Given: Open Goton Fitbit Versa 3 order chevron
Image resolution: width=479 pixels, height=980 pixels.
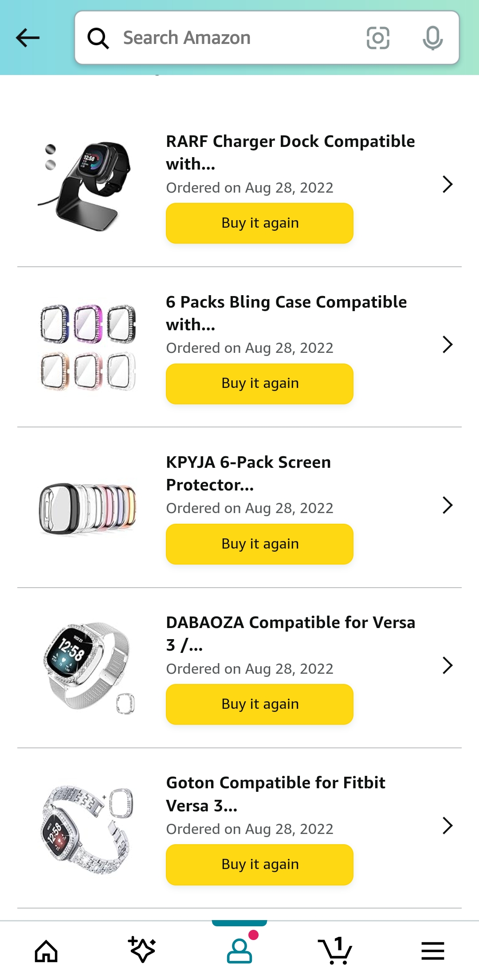Looking at the screenshot, I should (x=448, y=826).
